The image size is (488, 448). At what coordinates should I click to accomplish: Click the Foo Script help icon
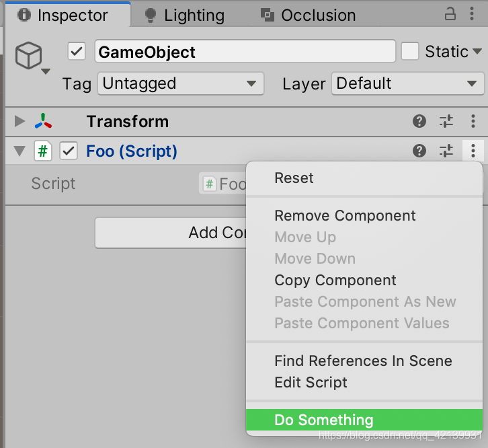coord(419,151)
